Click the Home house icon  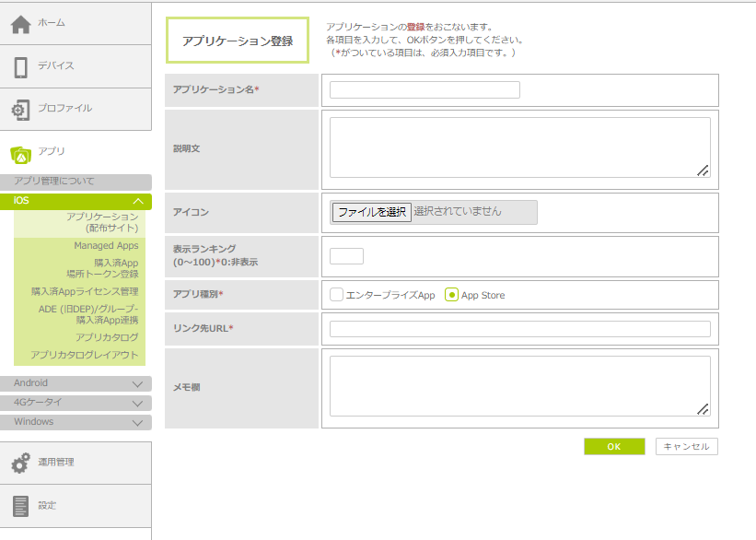coord(20,24)
